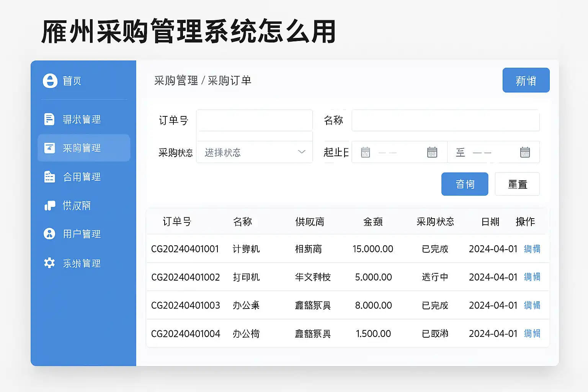Click the 名称 column header

coord(242,222)
